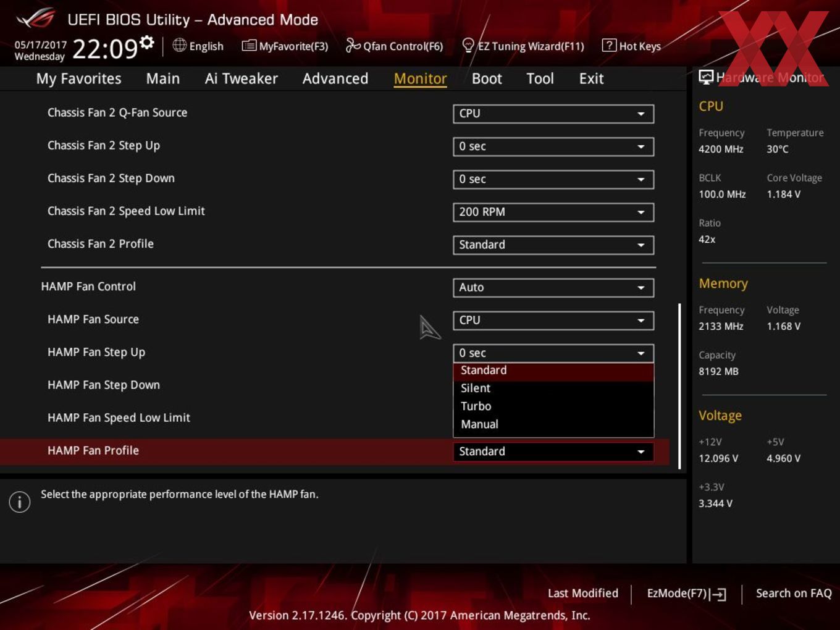Open MyFavorite(F3) list icon

tap(248, 46)
